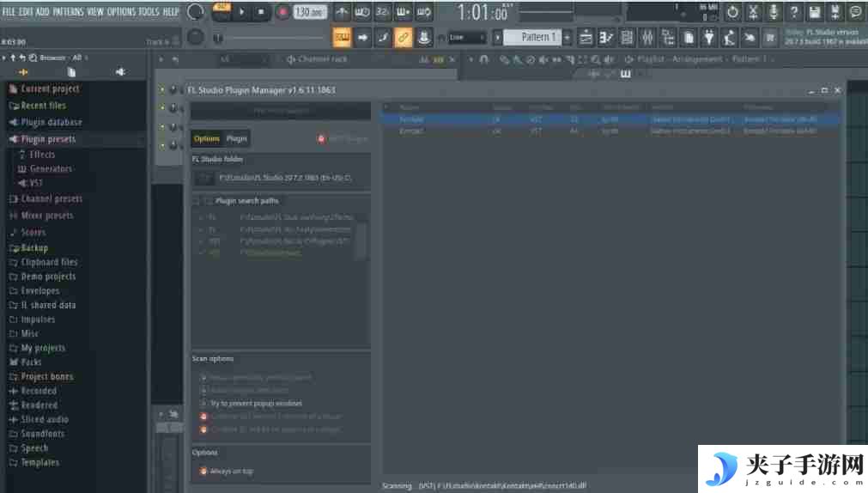Click the circular-arrow icon in top toolbar
This screenshot has height=493, width=868.
tap(732, 12)
